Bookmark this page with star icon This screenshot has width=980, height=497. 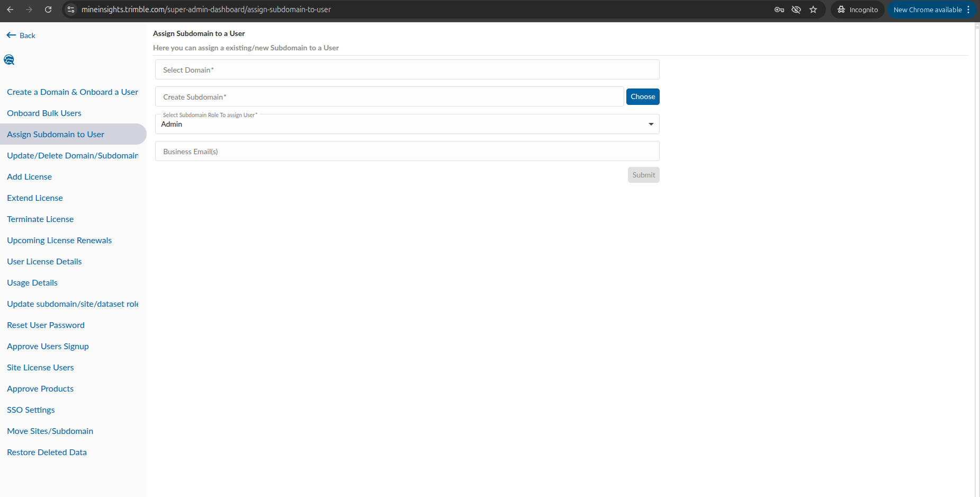tap(813, 10)
